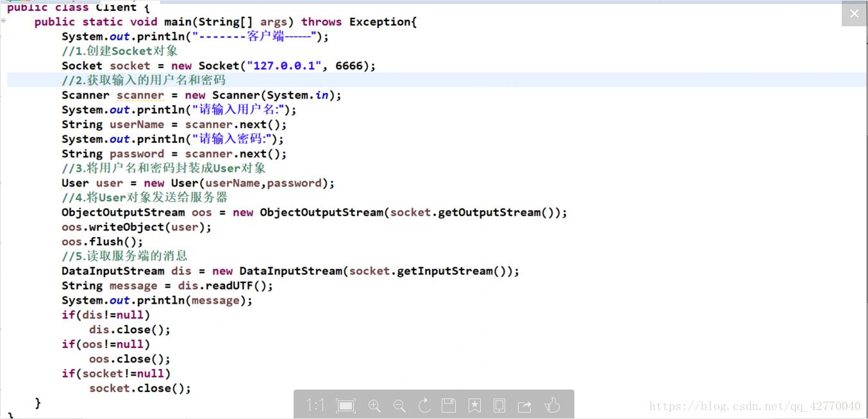Show image at 1:1 actual size

[x=315, y=405]
